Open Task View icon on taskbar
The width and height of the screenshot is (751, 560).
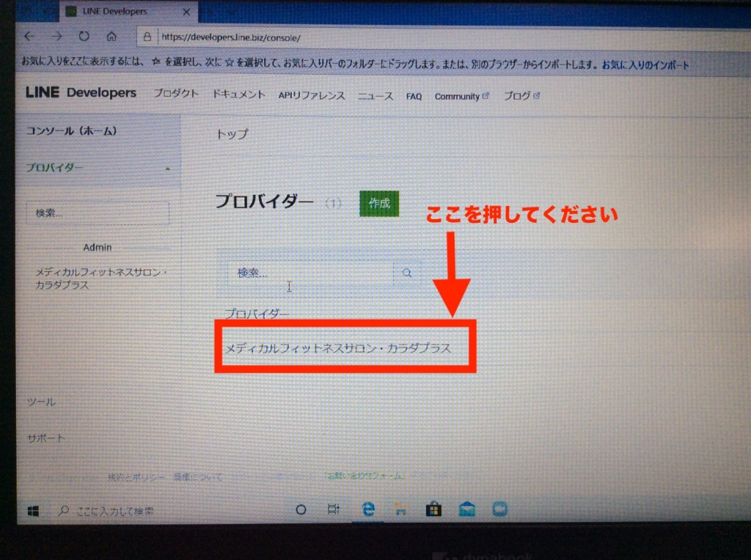click(x=334, y=509)
